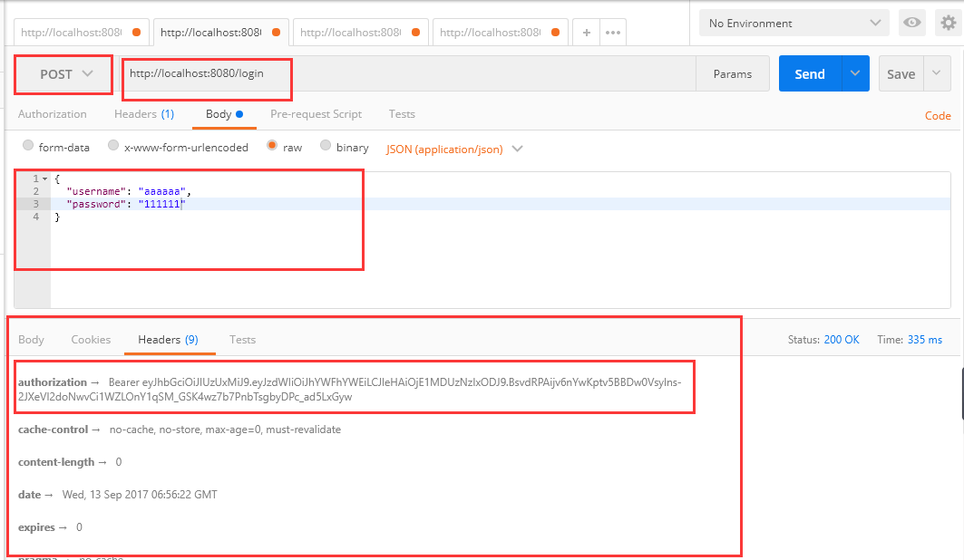Click the environment quick look eye icon
The image size is (964, 560).
click(x=912, y=24)
